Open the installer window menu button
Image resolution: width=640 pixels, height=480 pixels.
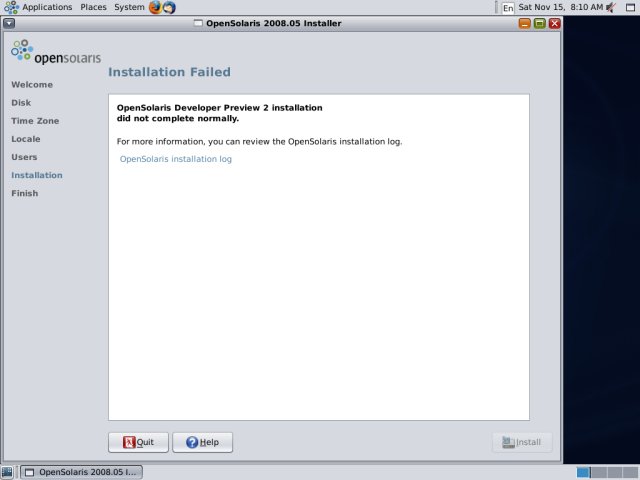click(x=9, y=23)
